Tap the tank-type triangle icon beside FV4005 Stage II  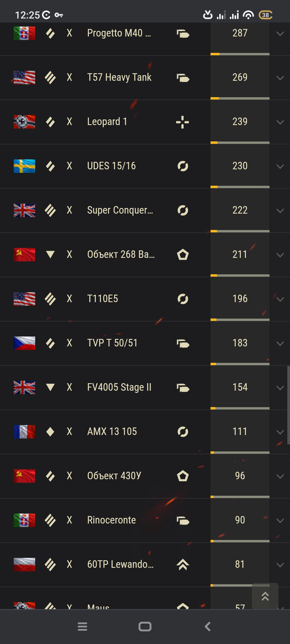coord(50,387)
